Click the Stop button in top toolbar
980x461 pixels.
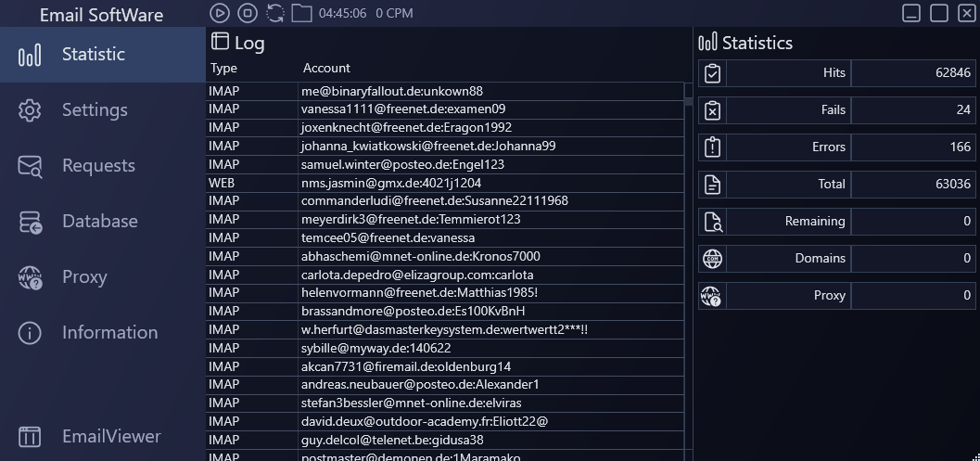click(x=247, y=13)
